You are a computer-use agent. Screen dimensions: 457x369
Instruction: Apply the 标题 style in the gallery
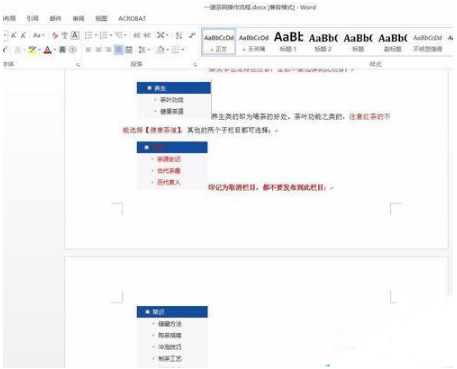click(x=358, y=42)
